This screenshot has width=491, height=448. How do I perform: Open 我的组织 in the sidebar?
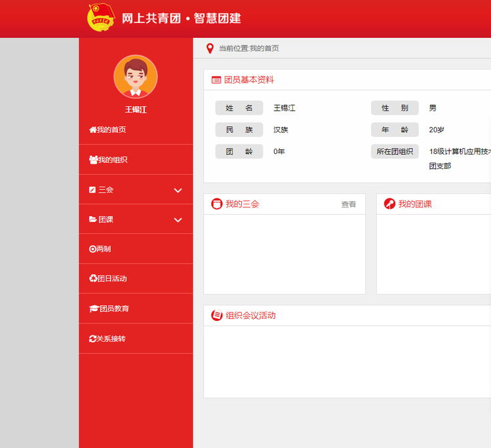tap(113, 160)
